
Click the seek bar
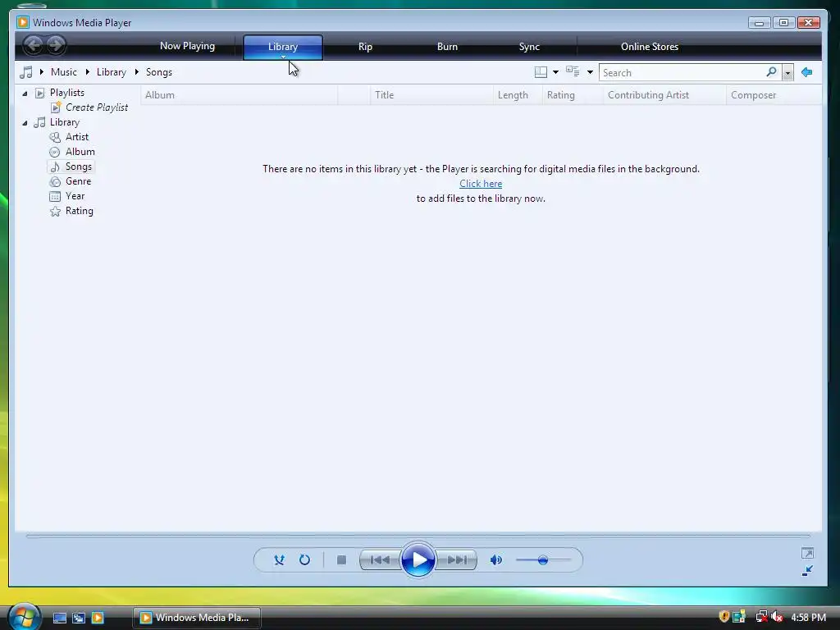[418, 535]
